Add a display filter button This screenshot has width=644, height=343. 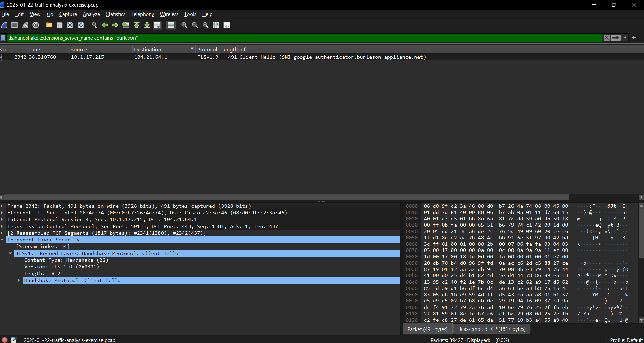634,38
